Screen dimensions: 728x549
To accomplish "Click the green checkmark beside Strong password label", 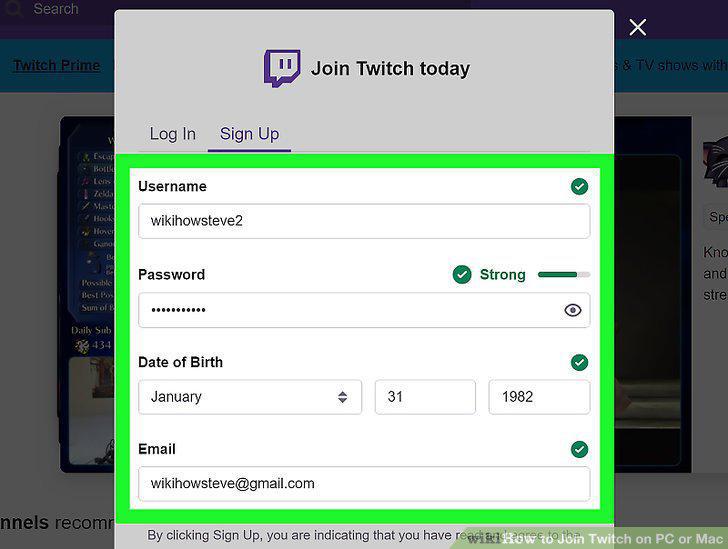I will [x=462, y=274].
